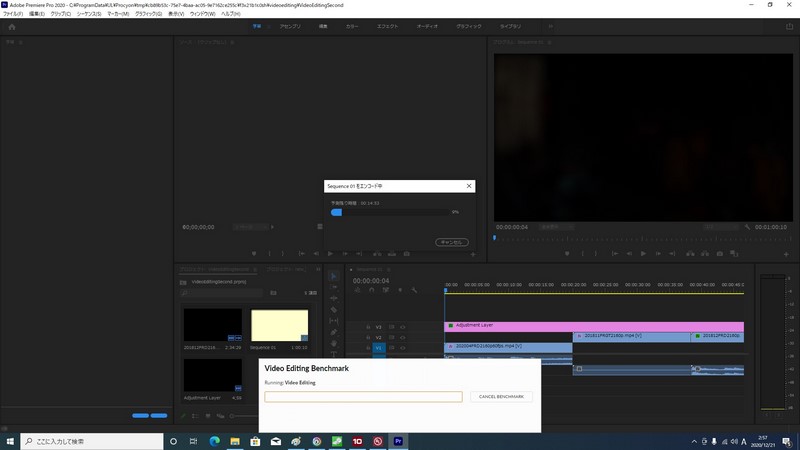Toggle V3 track visibility eye
The image size is (800, 450).
[x=403, y=327]
